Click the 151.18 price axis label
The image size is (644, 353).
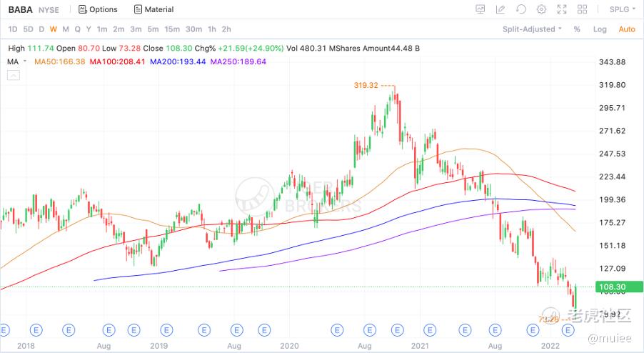613,246
